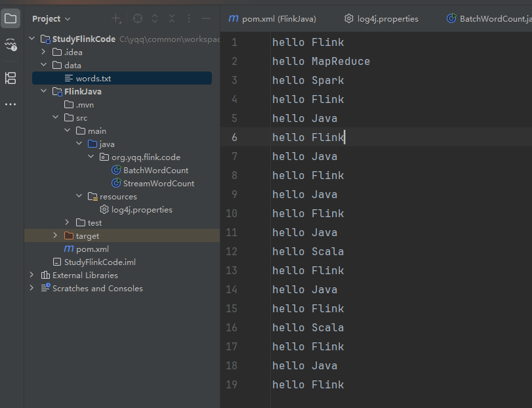Screen dimensions: 532x408
Task: Place cursor on line 2 'hello MapReduce'
Action: coord(321,62)
